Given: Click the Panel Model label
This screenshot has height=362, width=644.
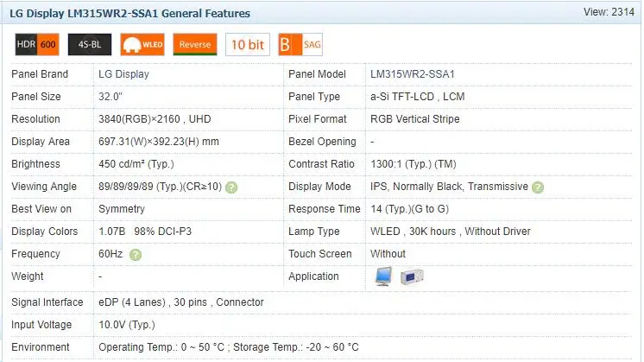Looking at the screenshot, I should 317,74.
